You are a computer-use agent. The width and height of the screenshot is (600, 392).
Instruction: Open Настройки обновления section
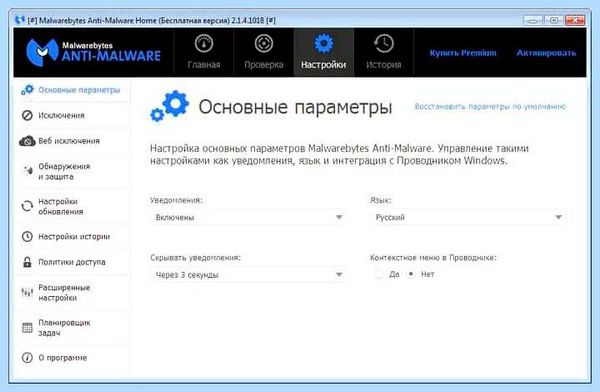pos(72,206)
